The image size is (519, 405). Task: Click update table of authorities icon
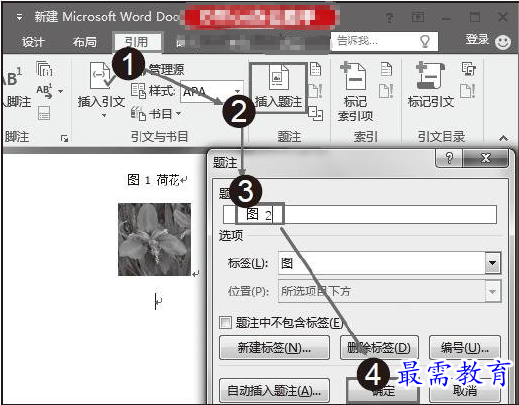click(x=468, y=91)
